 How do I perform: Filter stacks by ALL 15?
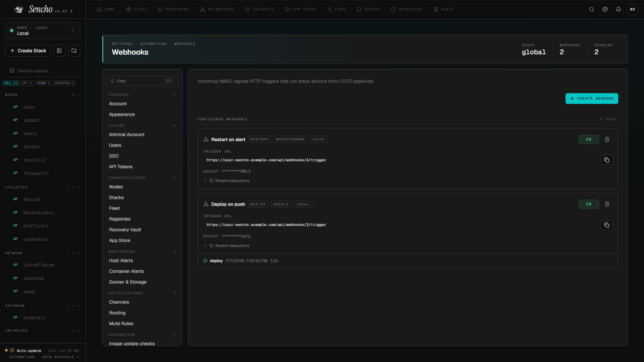pos(11,83)
